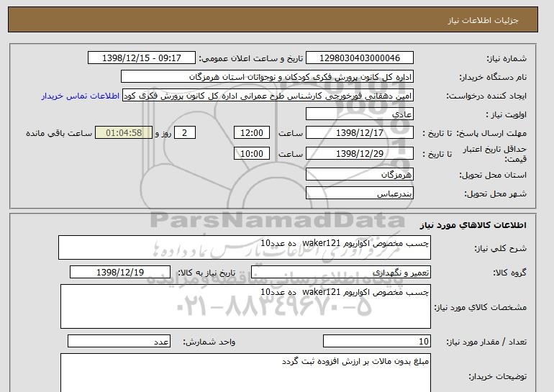Click the request creator field امین دهقانی
554x392 pixels.
pyautogui.click(x=268, y=96)
